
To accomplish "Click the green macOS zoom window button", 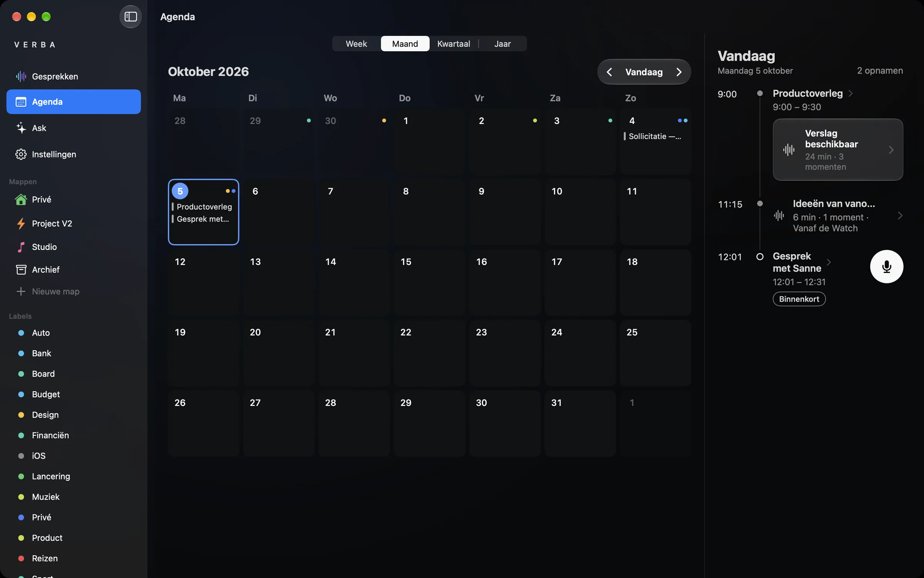I will click(x=46, y=17).
